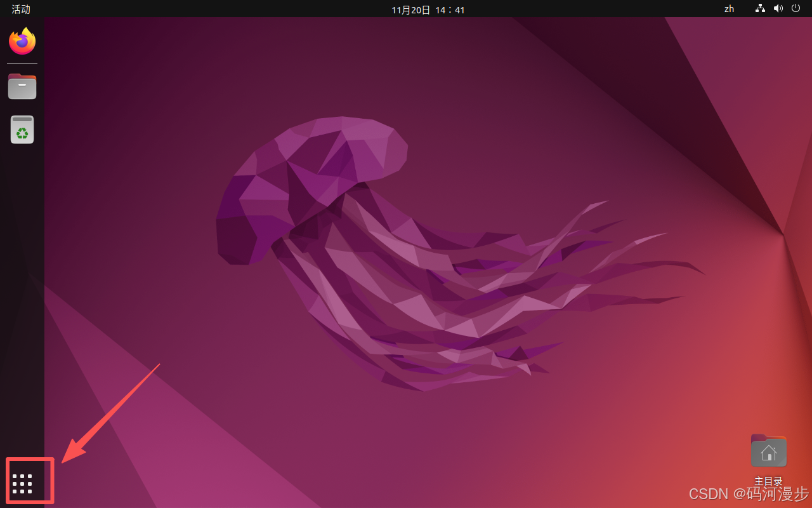Open the 主目录 home folder desktop icon

[768, 451]
